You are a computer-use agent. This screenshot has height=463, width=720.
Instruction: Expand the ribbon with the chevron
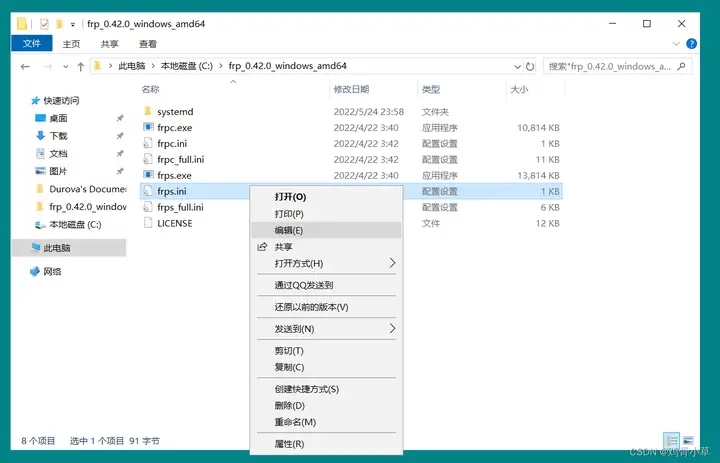pos(676,44)
